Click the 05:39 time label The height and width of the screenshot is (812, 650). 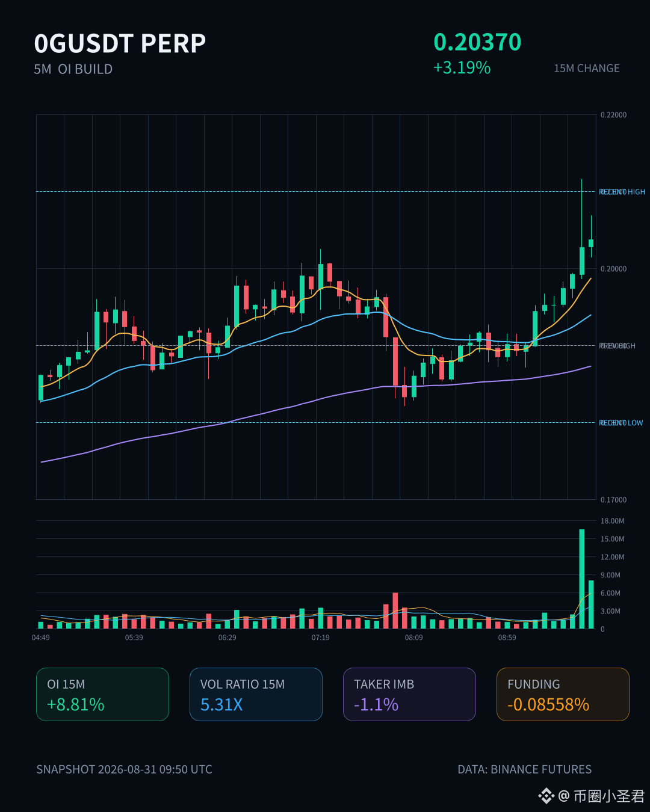(x=134, y=638)
